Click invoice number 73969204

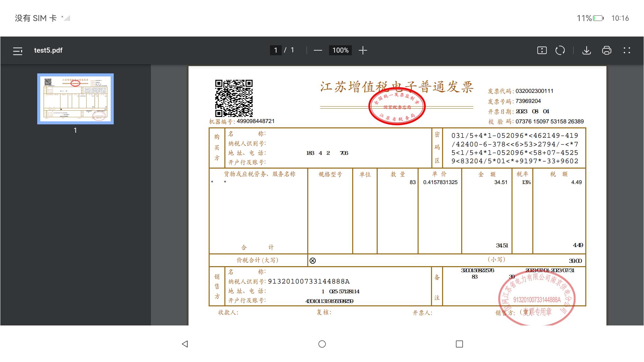528,101
